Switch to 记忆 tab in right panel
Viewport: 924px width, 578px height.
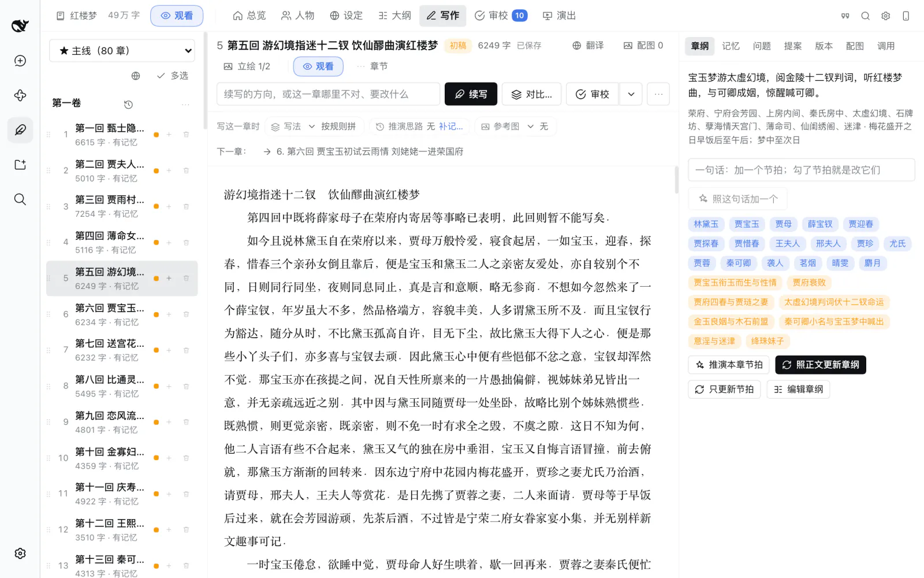tap(731, 46)
